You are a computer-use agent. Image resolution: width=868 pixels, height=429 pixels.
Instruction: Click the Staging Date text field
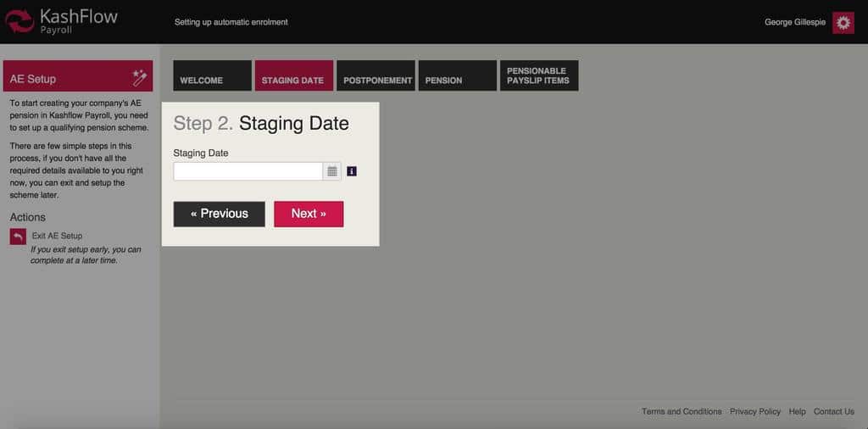pos(248,171)
